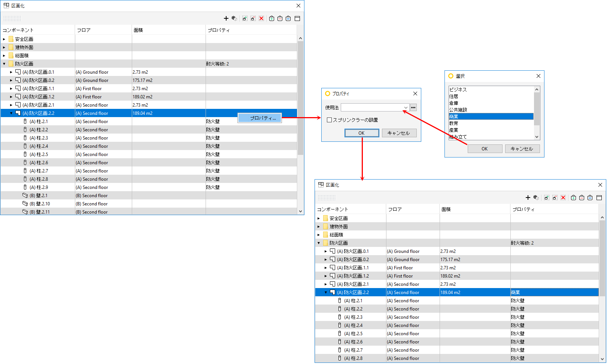Click folder icon of 安全区画 in context-menu 区画化 window
Image resolution: width=607 pixels, height=364 pixels.
coord(11,39)
